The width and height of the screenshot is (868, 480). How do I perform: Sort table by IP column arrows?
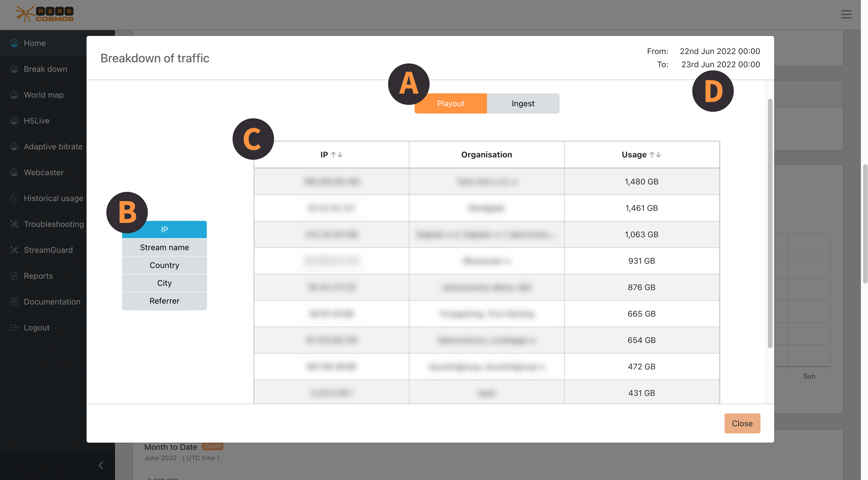coord(337,155)
